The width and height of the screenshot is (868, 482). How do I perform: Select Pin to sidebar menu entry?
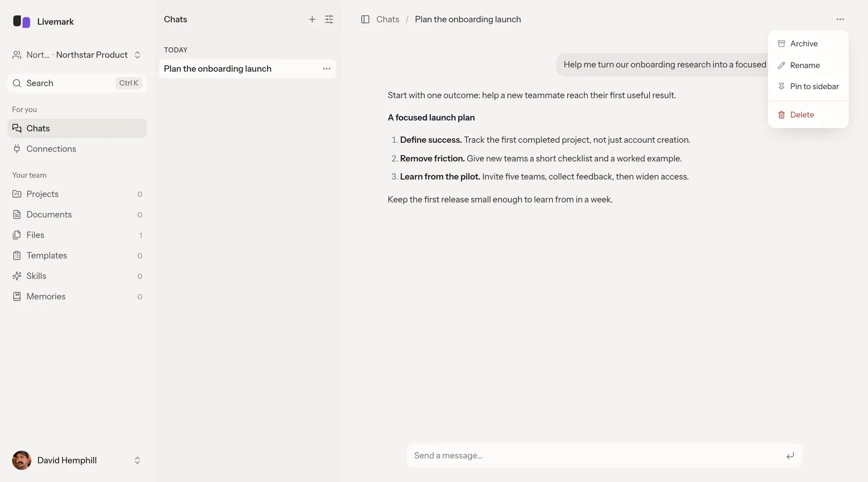click(808, 86)
